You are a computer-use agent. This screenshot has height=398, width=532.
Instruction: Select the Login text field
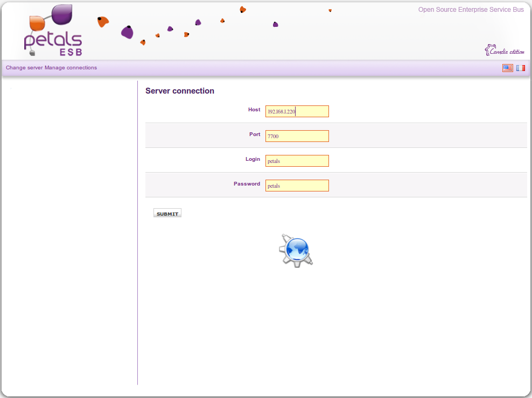click(x=297, y=161)
